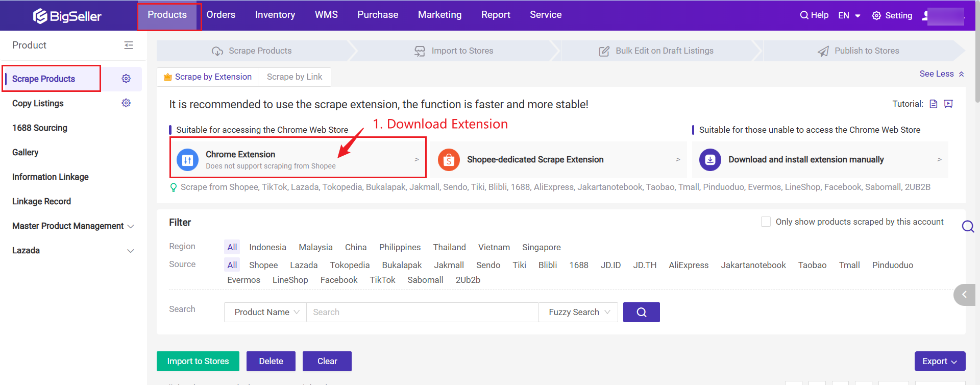This screenshot has width=980, height=385.
Task: Click the floating magnifier icon at right
Action: point(968,226)
